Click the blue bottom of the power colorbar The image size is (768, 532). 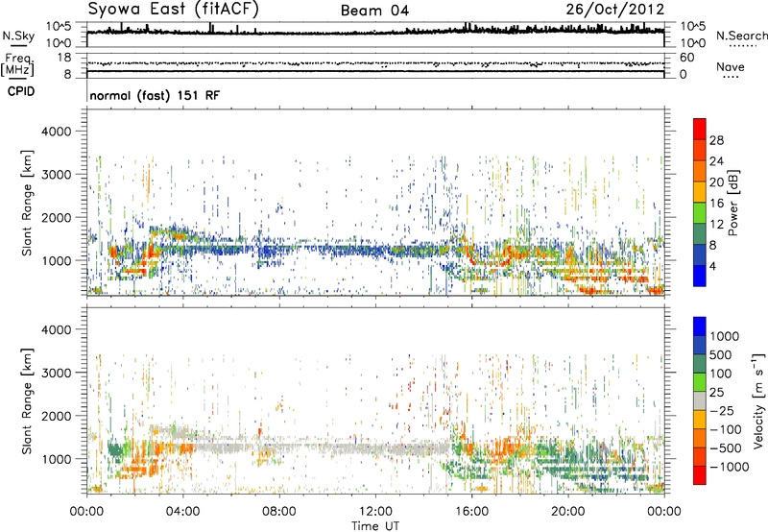click(x=700, y=276)
